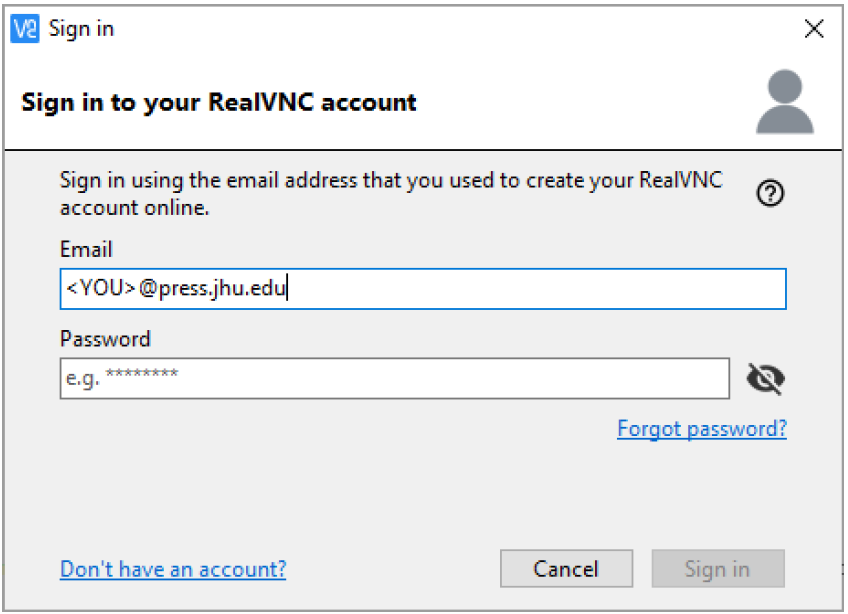The height and width of the screenshot is (614, 848).
Task: Open help via the question mark icon
Action: coord(770,193)
